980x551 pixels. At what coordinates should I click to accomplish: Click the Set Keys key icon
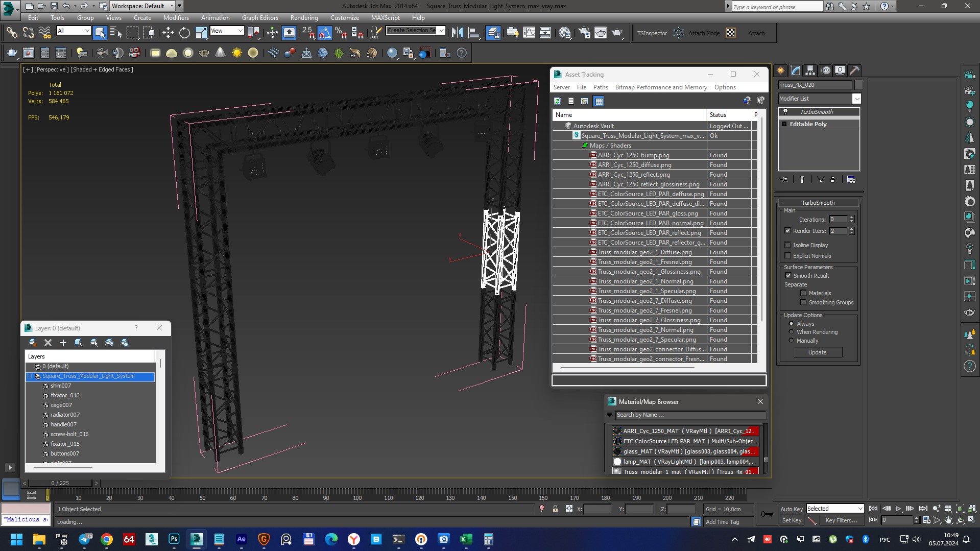point(767,514)
